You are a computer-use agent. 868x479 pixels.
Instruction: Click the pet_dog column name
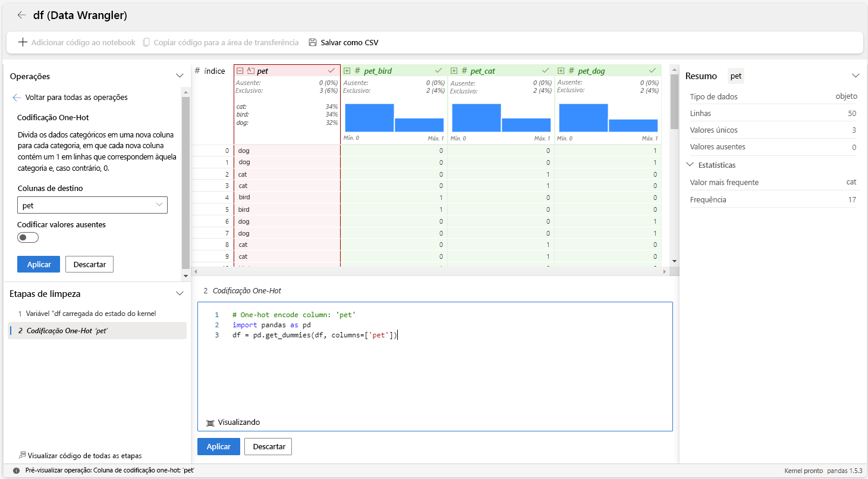coord(591,71)
